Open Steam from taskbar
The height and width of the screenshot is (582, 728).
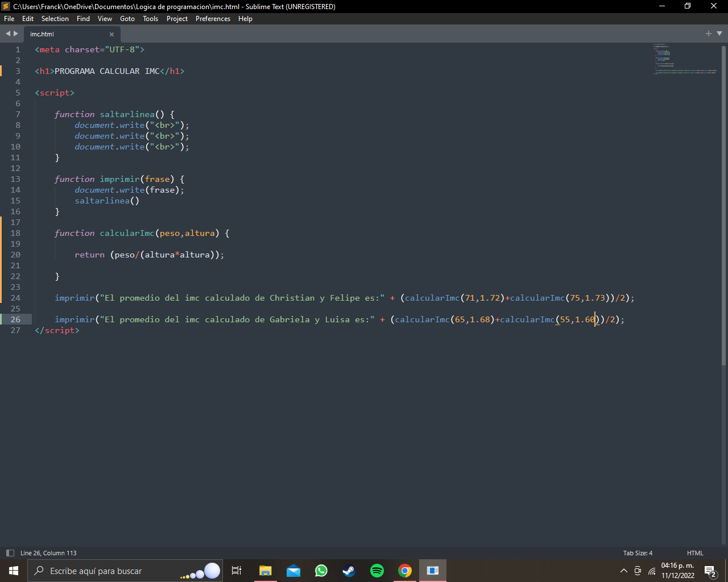coord(349,571)
